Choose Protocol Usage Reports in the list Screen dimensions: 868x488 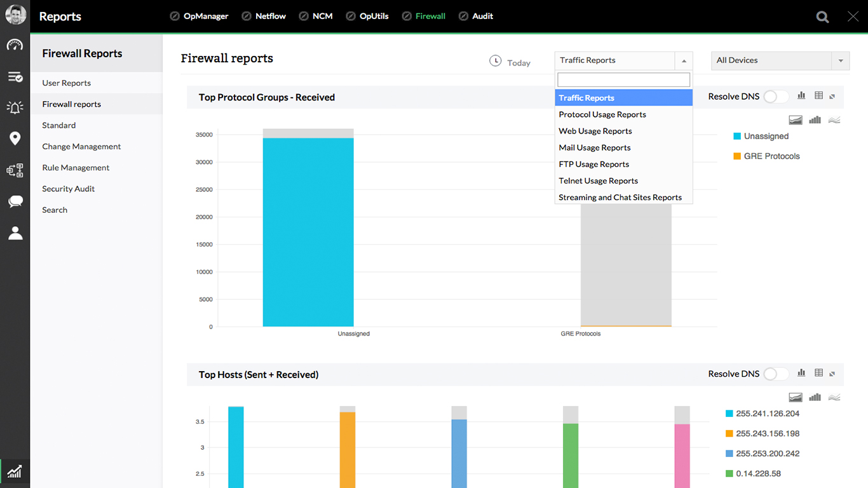pyautogui.click(x=623, y=114)
